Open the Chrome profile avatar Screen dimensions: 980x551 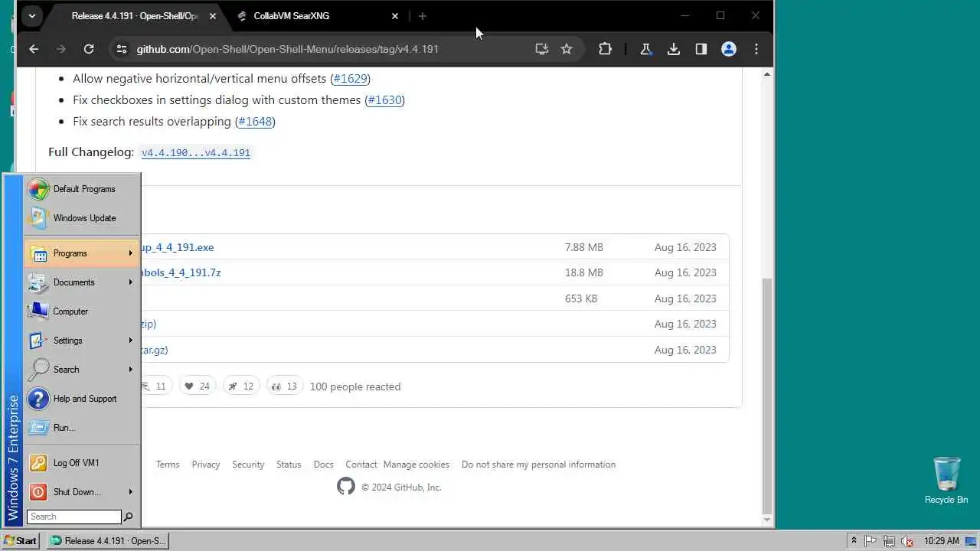pos(729,49)
